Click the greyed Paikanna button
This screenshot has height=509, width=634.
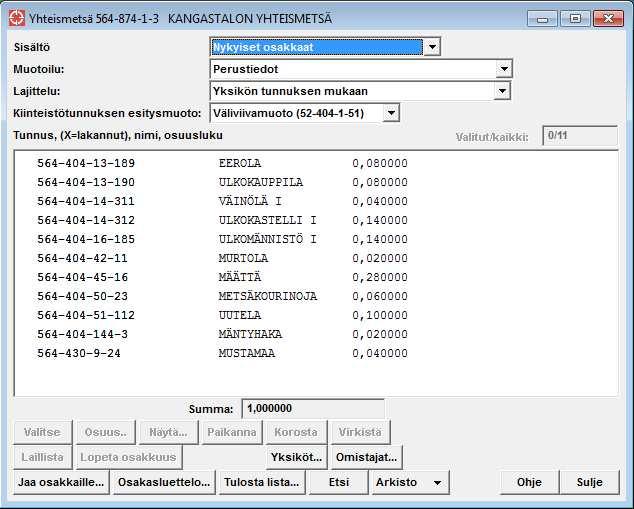232,432
